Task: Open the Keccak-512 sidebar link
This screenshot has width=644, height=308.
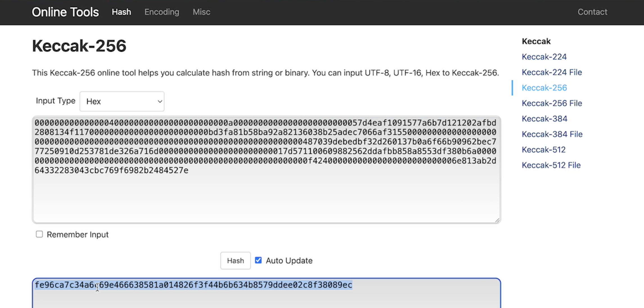Action: click(543, 150)
